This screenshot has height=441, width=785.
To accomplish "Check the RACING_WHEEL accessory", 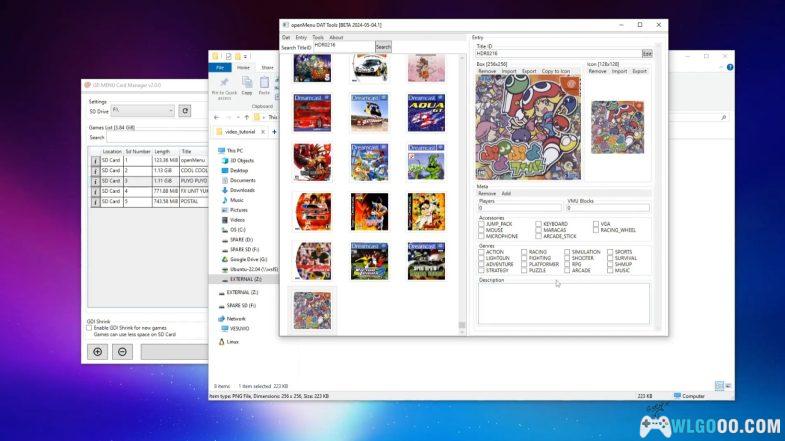I will [x=596, y=230].
